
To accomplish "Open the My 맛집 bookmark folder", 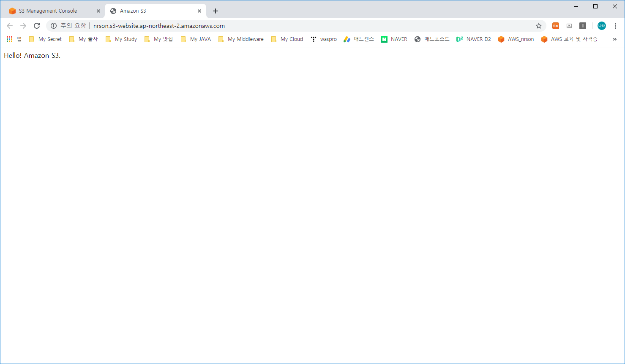I will [158, 39].
